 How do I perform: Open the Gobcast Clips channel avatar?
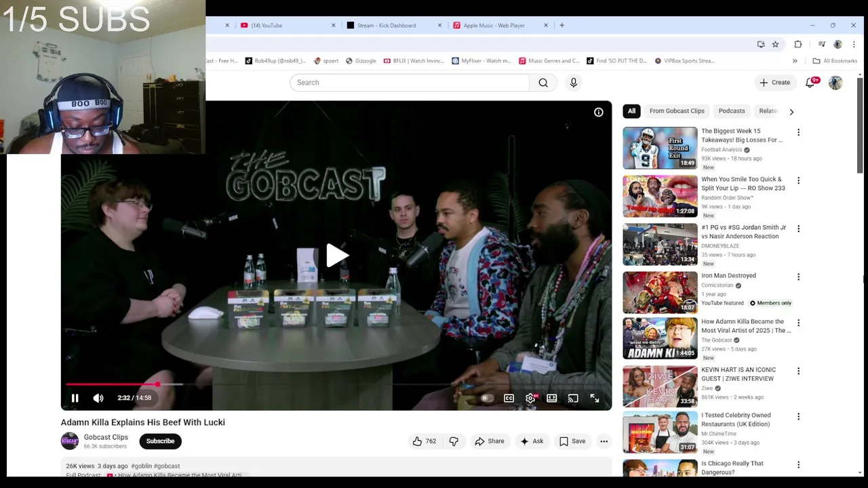point(70,441)
